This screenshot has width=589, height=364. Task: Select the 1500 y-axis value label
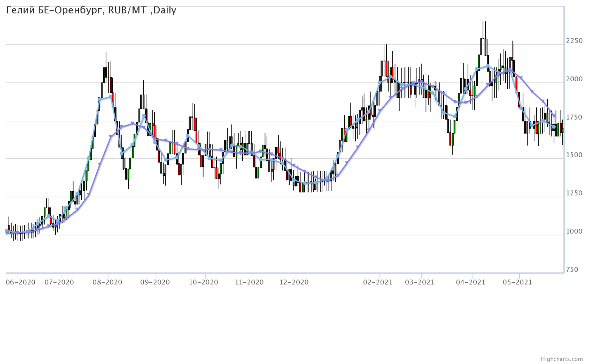pyautogui.click(x=575, y=155)
